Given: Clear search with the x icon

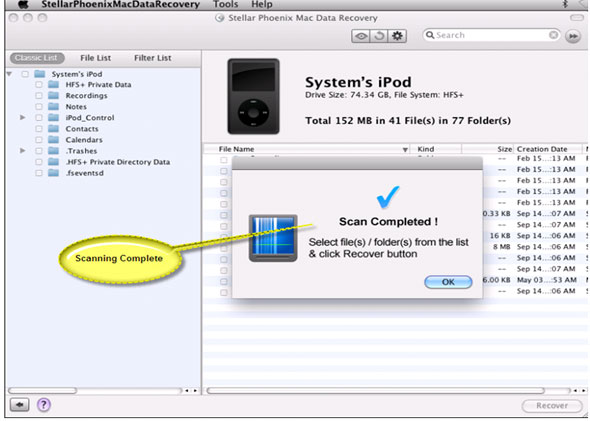Looking at the screenshot, I should click(x=553, y=35).
